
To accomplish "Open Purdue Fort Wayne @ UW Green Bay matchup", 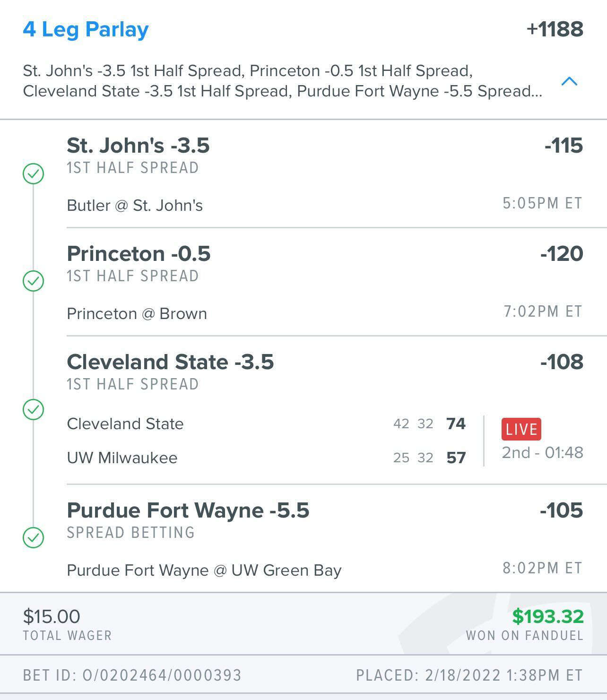I will click(x=204, y=570).
